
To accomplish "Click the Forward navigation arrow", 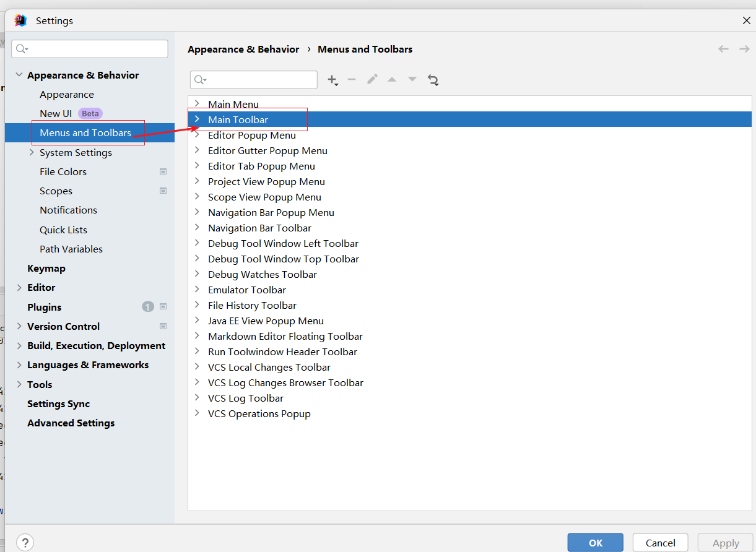I will tap(743, 48).
